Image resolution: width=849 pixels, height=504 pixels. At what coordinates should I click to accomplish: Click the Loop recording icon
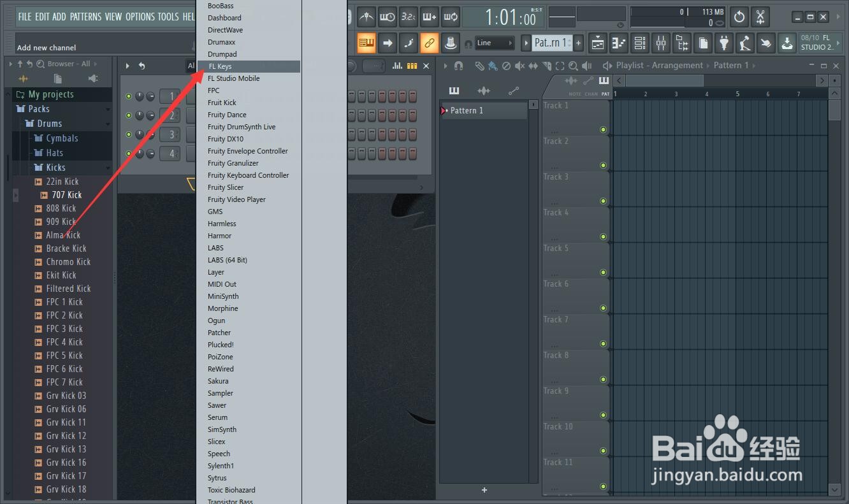(x=451, y=17)
